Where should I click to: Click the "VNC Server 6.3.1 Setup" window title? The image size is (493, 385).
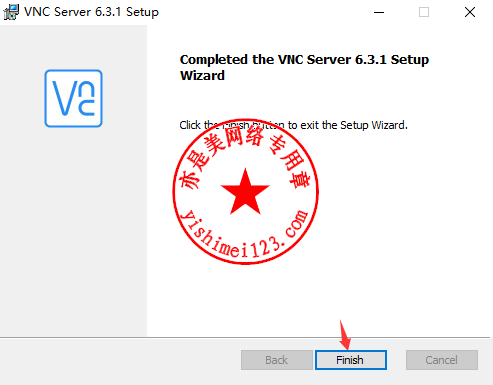(91, 12)
